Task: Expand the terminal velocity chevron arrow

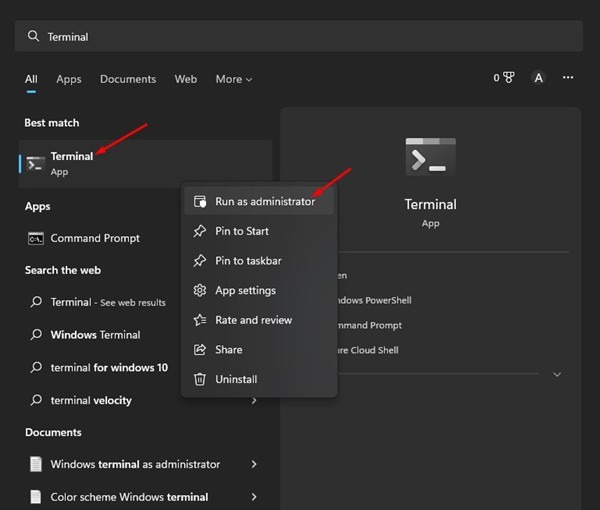Action: pos(254,401)
